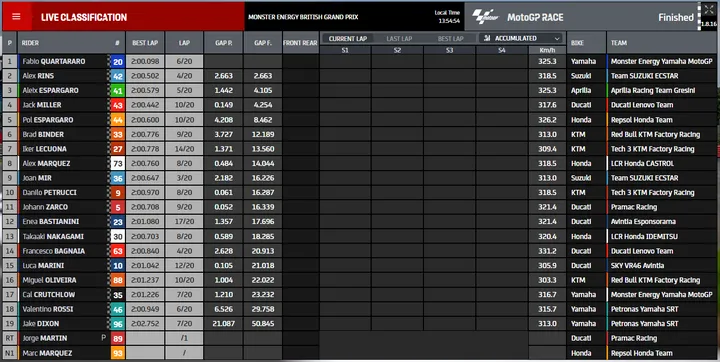
Task: Select rider Valentino ROSSI
Action: (48, 309)
